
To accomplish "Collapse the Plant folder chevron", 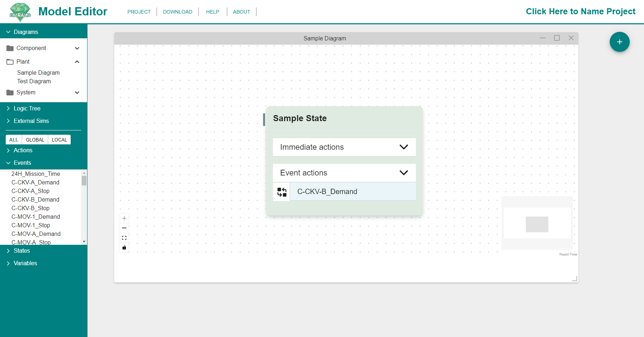I will 77,62.
